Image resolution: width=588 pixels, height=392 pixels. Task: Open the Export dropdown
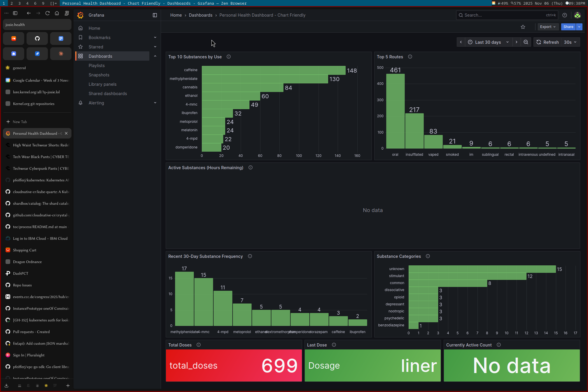tap(547, 27)
